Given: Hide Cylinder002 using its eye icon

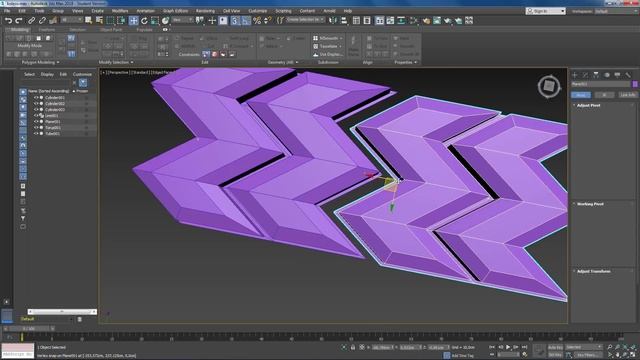Looking at the screenshot, I should pos(36,104).
